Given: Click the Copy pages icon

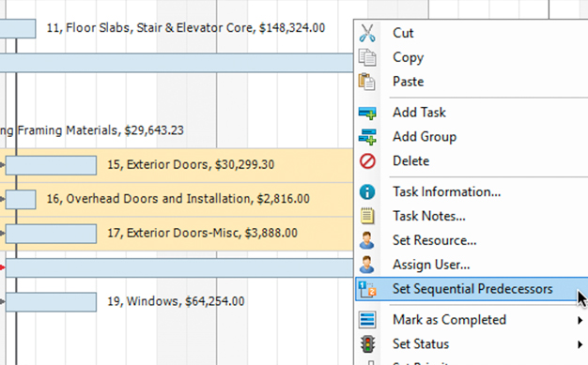Looking at the screenshot, I should 367,57.
